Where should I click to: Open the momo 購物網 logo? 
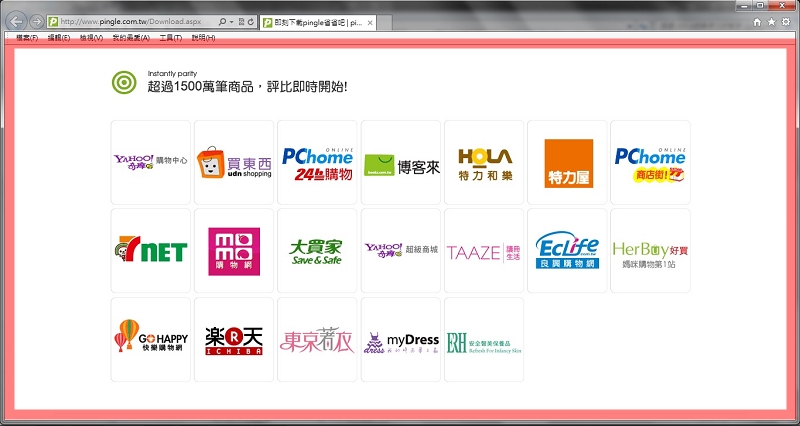tap(234, 250)
